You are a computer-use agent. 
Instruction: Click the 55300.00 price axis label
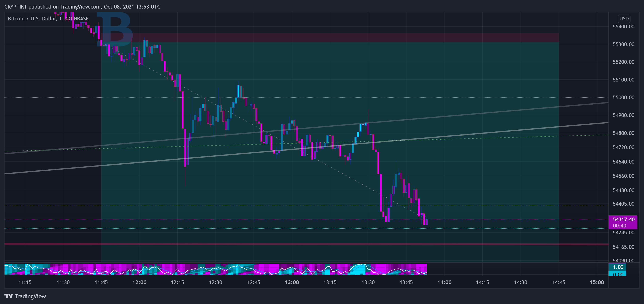pos(624,44)
